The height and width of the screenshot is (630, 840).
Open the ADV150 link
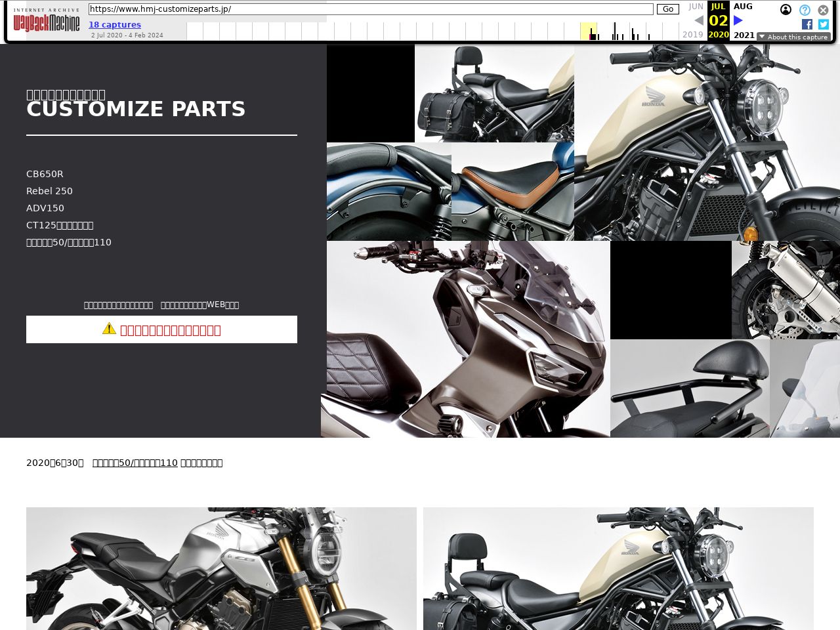(45, 208)
